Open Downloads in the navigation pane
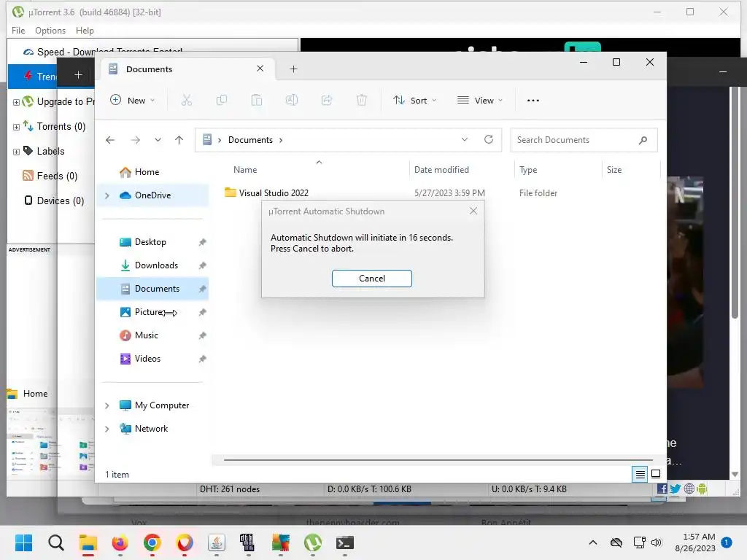This screenshot has height=560, width=747. click(156, 265)
